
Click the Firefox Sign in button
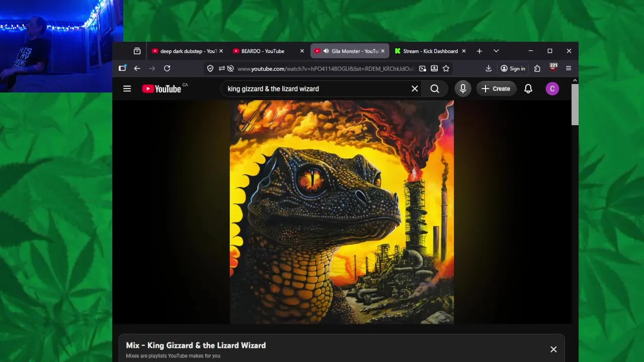pyautogui.click(x=513, y=68)
